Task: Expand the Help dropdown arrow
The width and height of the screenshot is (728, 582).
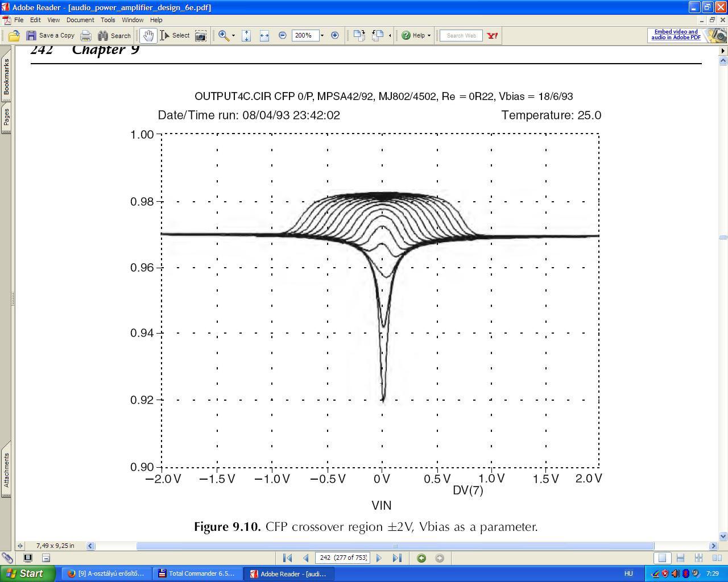Action: [429, 35]
